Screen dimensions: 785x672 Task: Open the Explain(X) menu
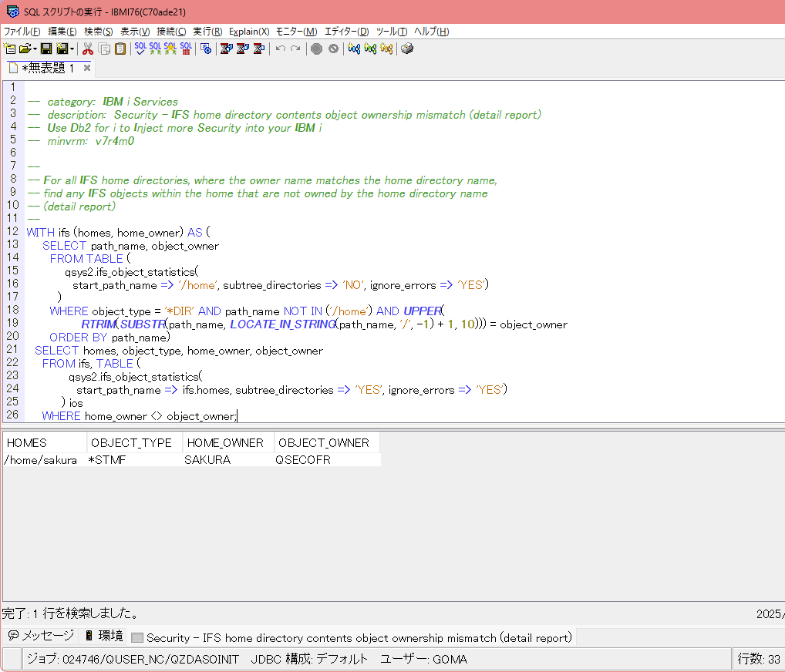click(249, 32)
